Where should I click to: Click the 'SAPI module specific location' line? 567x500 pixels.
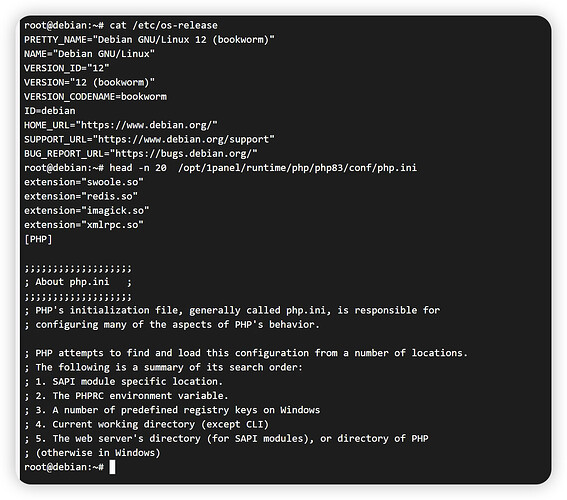124,381
